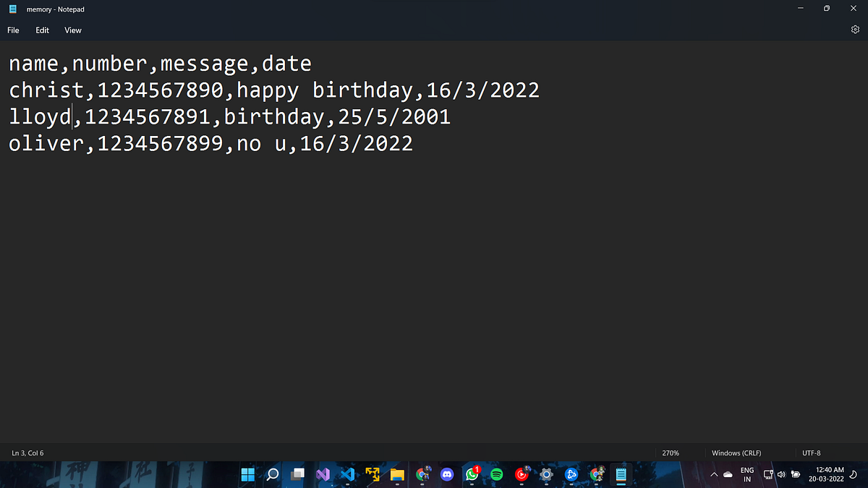Screen dimensions: 868x488
Task: Expand hidden system tray icons
Action: (x=714, y=474)
